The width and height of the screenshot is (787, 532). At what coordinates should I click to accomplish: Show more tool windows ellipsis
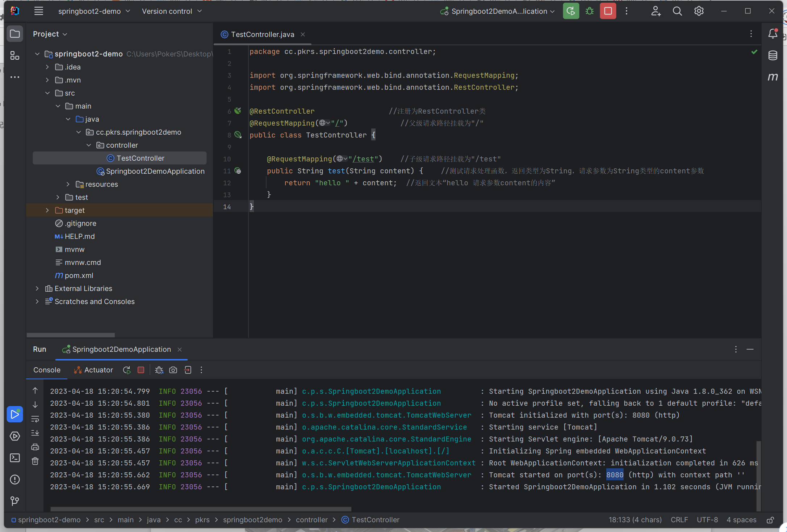point(15,77)
